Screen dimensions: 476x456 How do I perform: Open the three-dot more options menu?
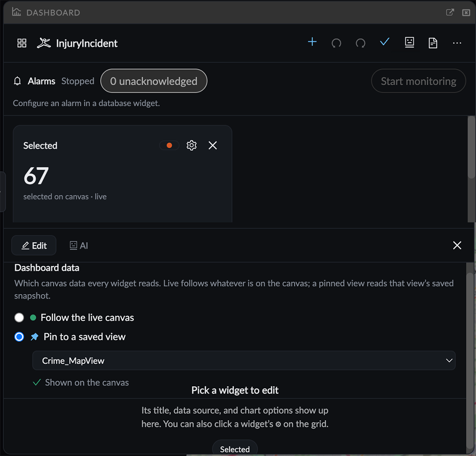coord(457,43)
